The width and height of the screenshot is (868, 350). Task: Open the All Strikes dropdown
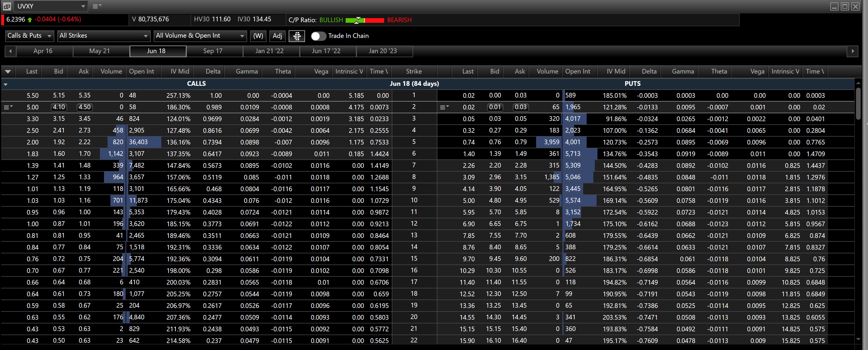click(104, 36)
